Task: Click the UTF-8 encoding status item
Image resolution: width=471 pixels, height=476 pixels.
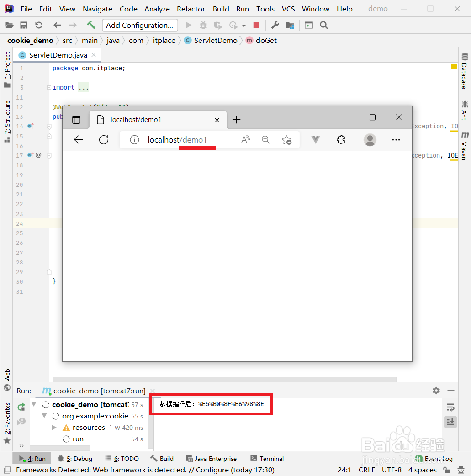Action: click(x=392, y=470)
